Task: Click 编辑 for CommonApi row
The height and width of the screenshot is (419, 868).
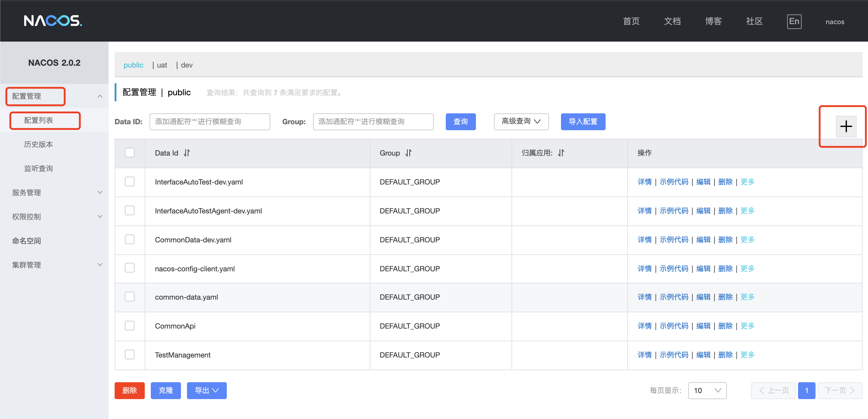Action: [x=703, y=326]
